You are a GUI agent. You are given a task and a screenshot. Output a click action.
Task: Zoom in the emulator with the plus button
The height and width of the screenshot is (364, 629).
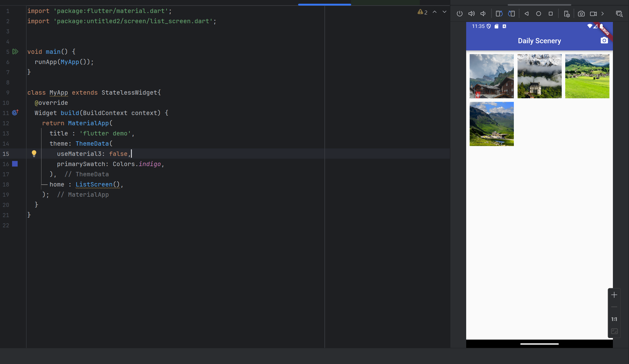point(614,295)
